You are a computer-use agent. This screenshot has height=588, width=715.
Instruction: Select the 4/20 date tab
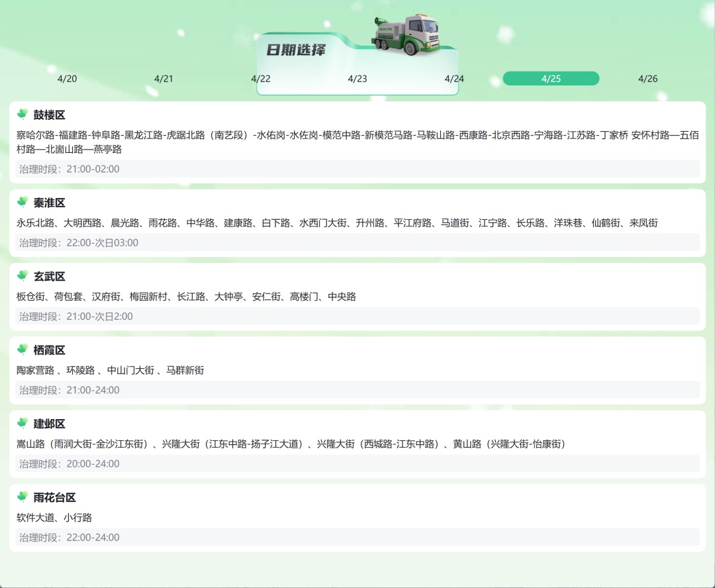pyautogui.click(x=68, y=78)
